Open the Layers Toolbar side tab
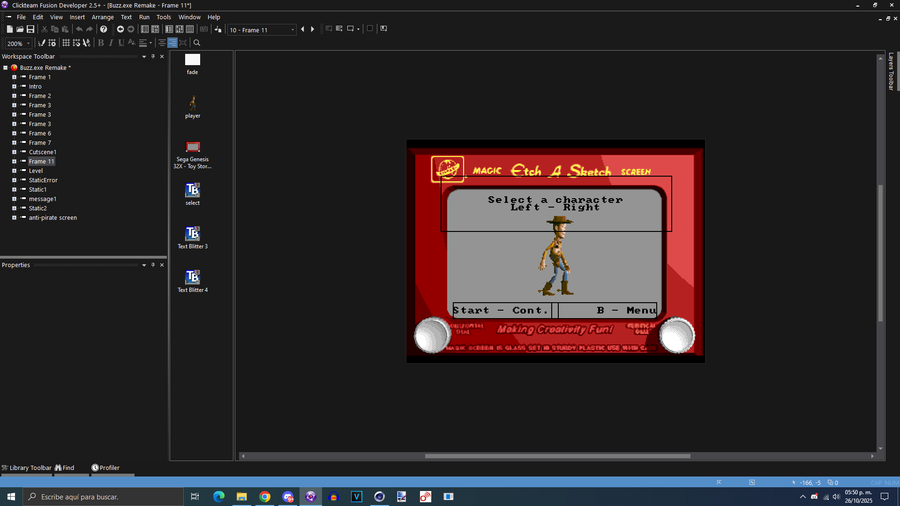The image size is (900, 506). pos(891,71)
